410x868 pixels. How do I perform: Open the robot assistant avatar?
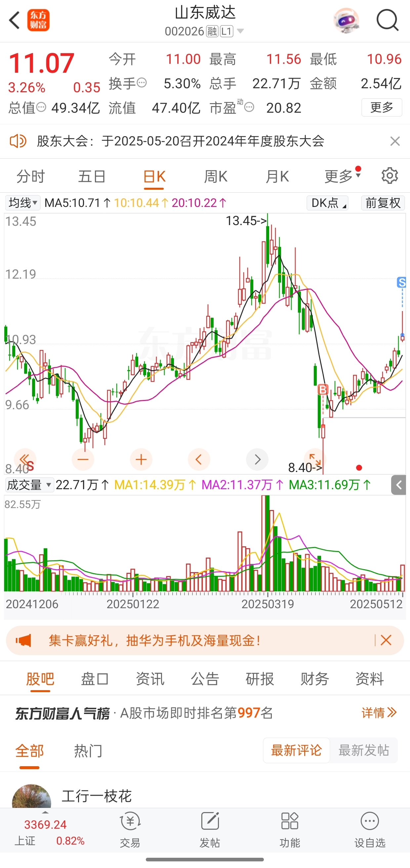(x=346, y=20)
